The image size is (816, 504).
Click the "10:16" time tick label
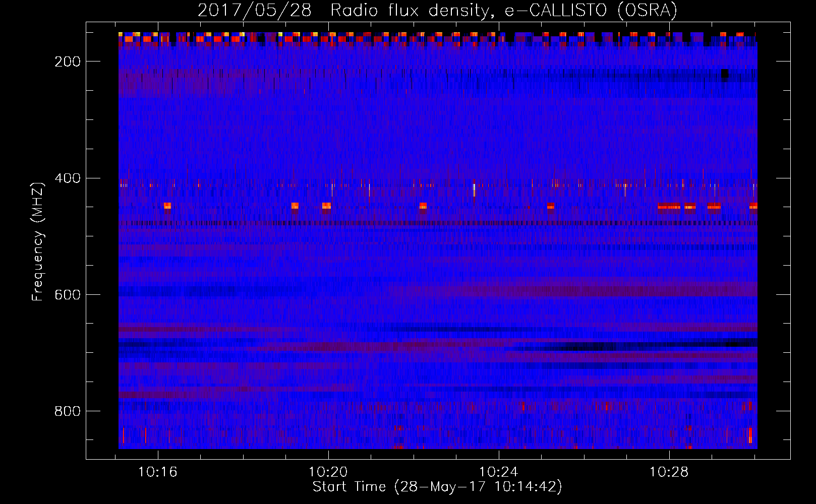tap(158, 472)
